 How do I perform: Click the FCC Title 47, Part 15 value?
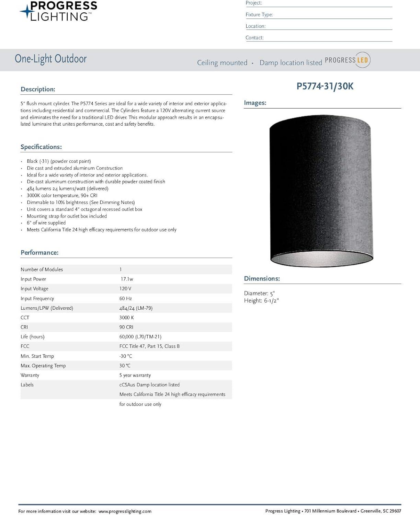(149, 346)
